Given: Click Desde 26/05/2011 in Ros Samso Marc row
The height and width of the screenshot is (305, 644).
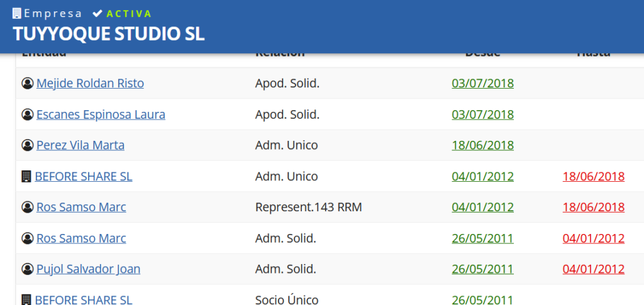Looking at the screenshot, I should coord(482,238).
